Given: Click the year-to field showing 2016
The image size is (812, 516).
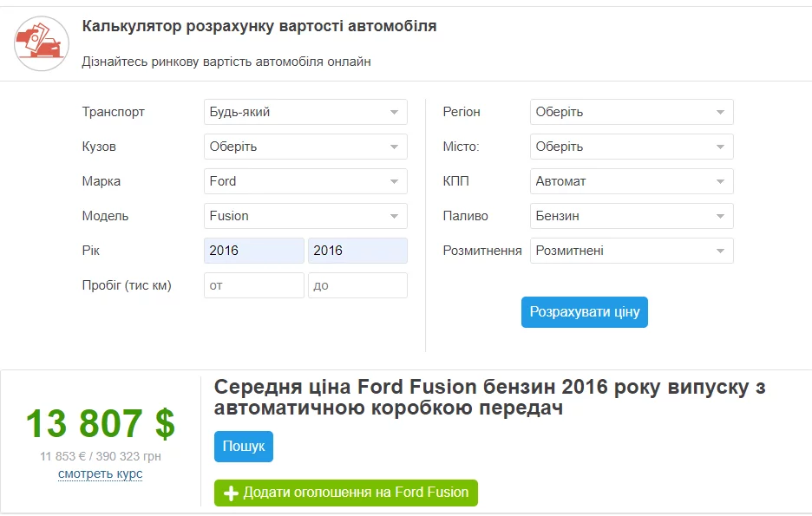Looking at the screenshot, I should (x=357, y=251).
